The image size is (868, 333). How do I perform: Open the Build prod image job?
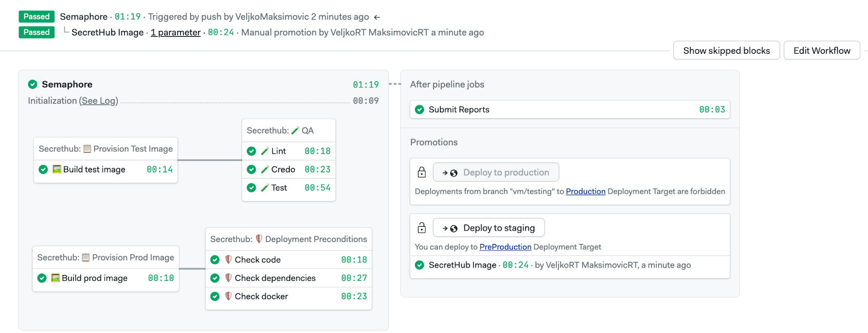point(106,278)
